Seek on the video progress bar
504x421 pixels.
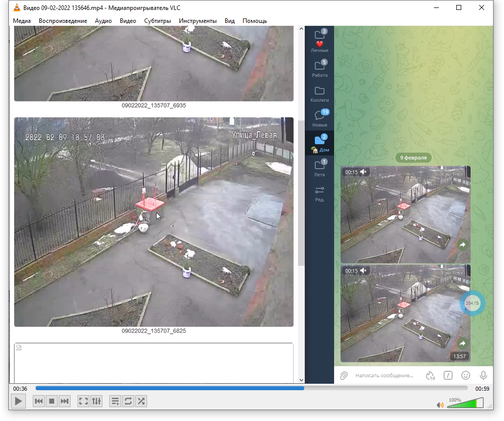[x=252, y=388]
